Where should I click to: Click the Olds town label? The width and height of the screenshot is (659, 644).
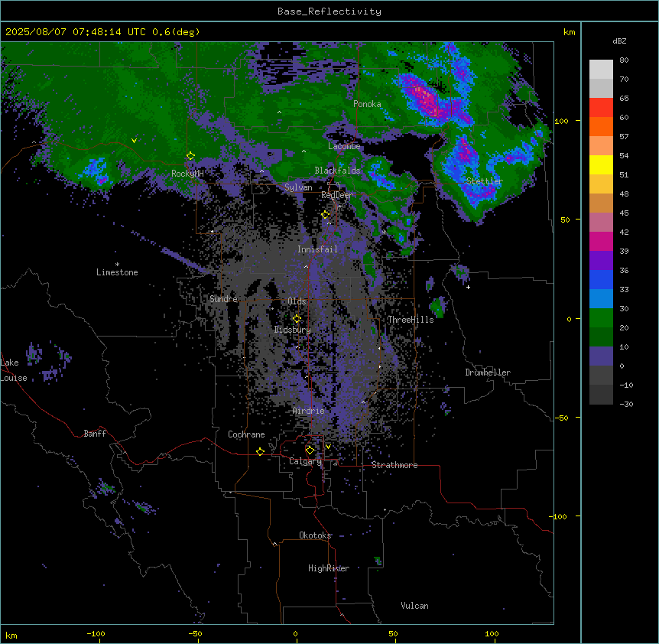(x=297, y=301)
